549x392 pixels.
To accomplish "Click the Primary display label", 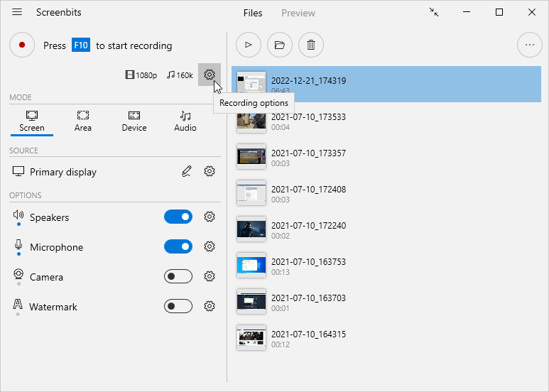I will click(x=63, y=172).
